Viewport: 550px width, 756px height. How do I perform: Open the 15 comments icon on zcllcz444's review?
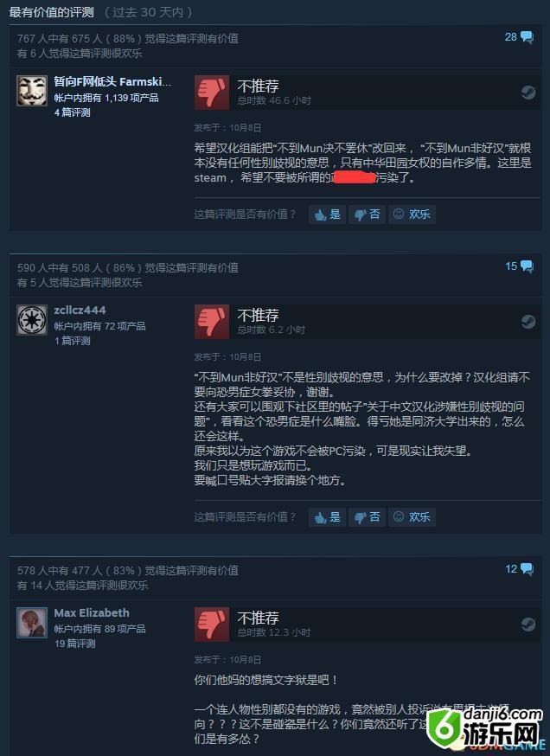tap(519, 266)
